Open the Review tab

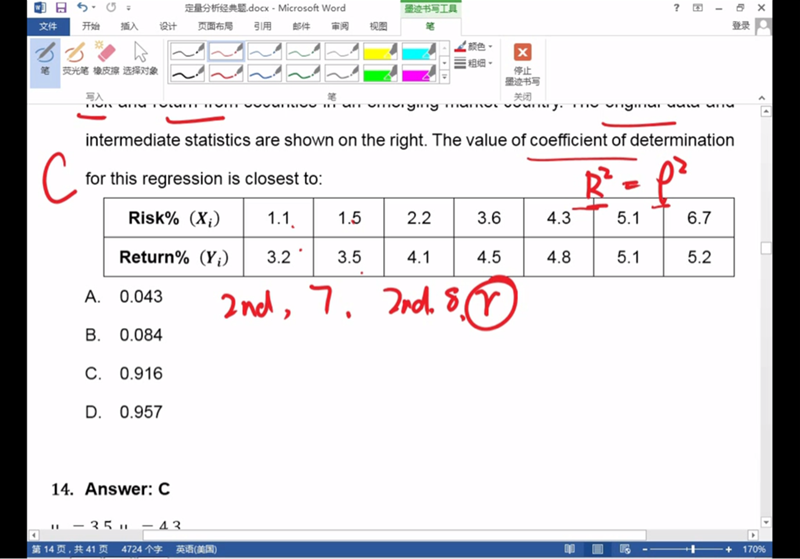340,26
